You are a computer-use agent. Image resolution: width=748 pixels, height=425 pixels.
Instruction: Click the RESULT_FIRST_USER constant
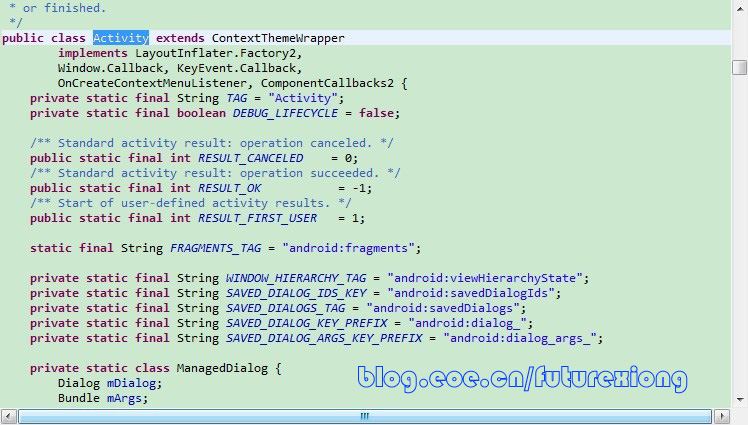click(x=258, y=218)
